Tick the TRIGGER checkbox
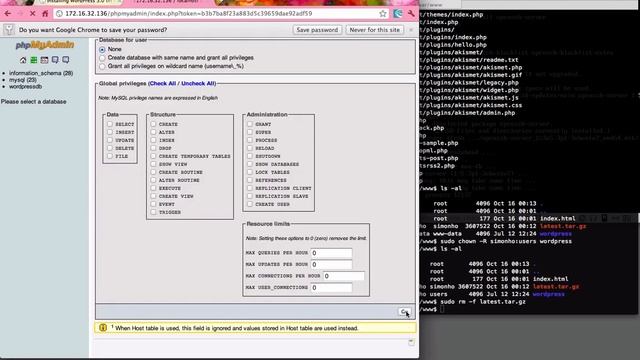The image size is (640, 360). pos(153,212)
